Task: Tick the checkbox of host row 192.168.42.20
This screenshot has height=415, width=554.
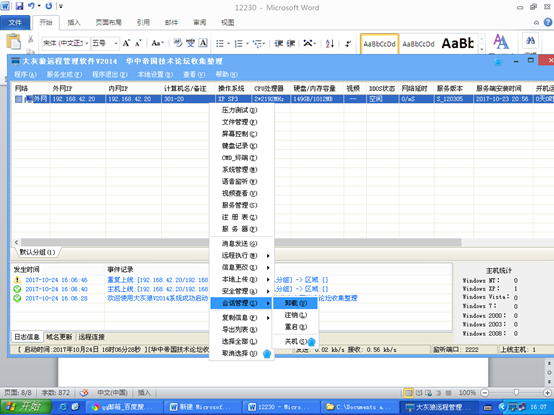Action: (18, 99)
